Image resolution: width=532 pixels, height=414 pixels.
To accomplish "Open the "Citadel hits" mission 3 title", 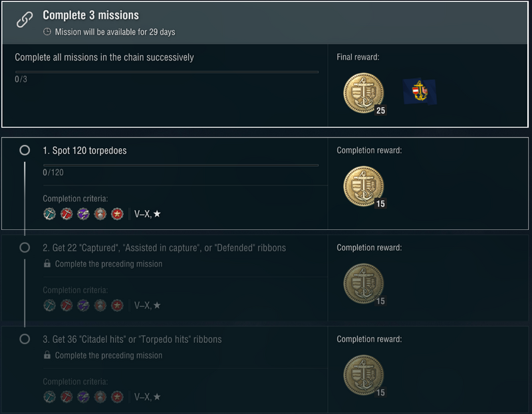I will pos(136,340).
